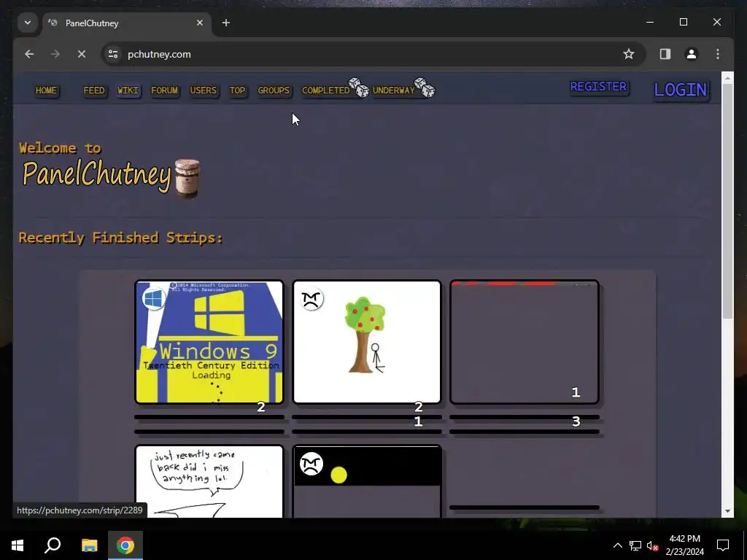Go back to previous page

click(29, 54)
